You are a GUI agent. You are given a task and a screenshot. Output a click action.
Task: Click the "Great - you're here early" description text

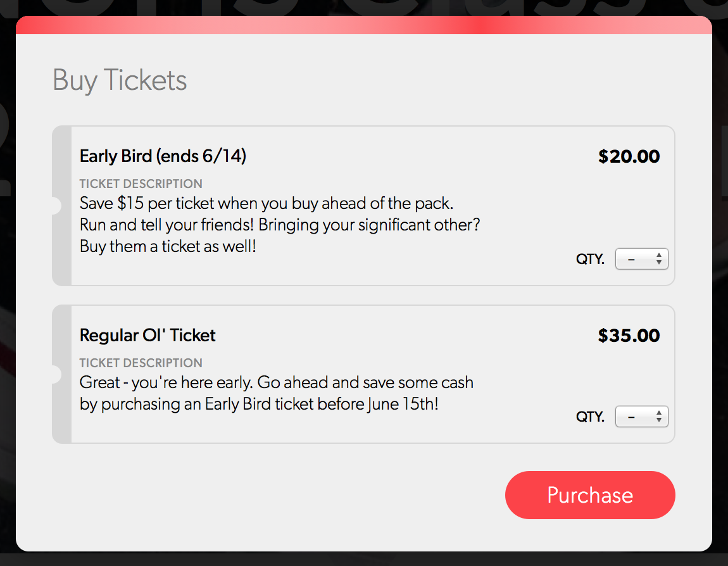tap(276, 383)
